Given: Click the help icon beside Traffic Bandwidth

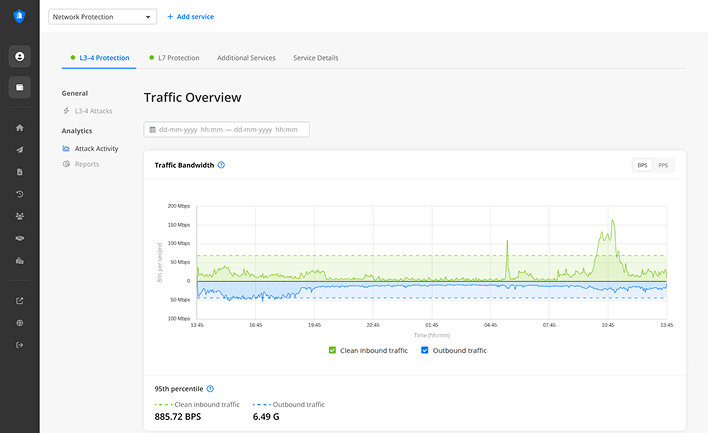Looking at the screenshot, I should 221,165.
